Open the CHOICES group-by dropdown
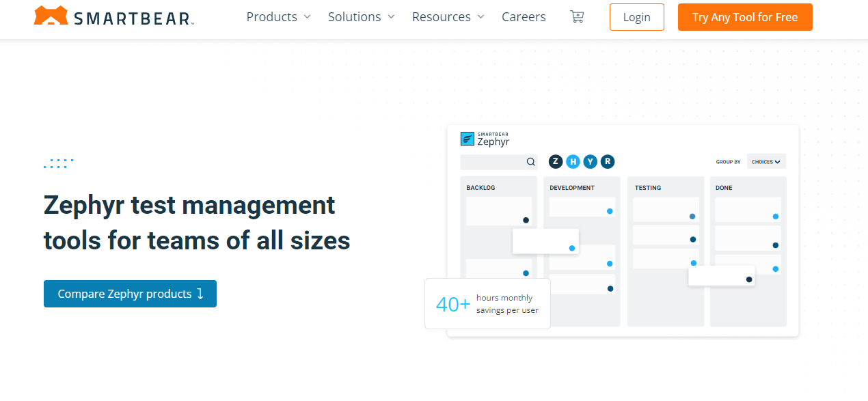868x401 pixels. (x=766, y=162)
